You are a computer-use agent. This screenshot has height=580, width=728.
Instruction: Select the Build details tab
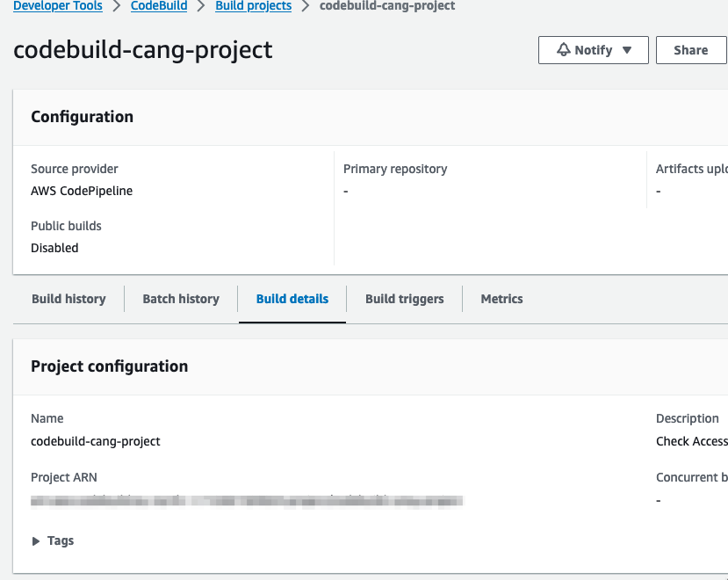292,298
